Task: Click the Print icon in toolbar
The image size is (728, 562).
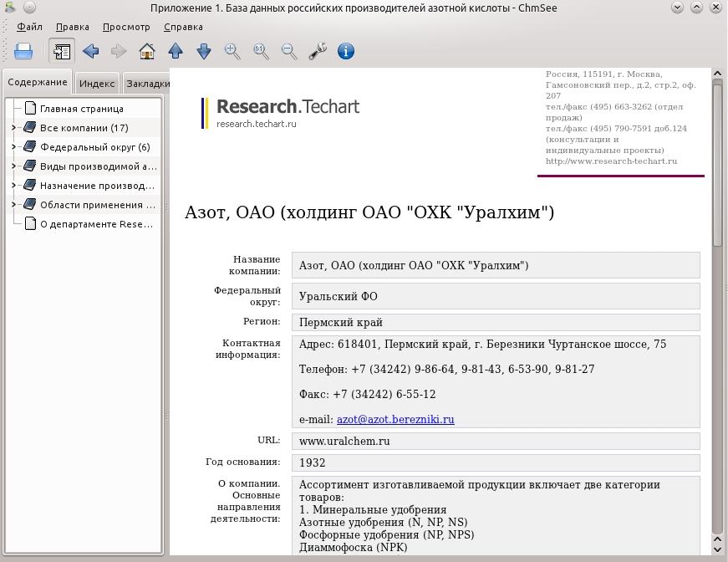Action: click(23, 51)
